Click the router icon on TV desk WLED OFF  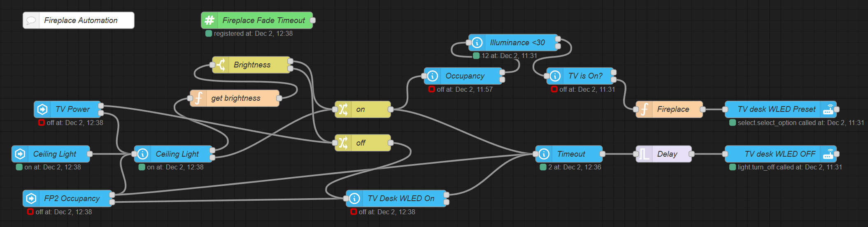coord(828,154)
